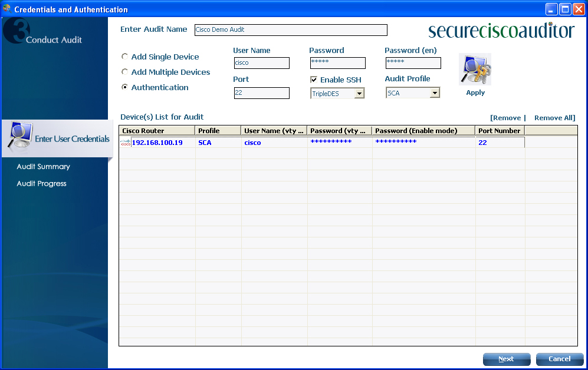
Task: Sort by Cisco Router column header
Action: point(157,131)
